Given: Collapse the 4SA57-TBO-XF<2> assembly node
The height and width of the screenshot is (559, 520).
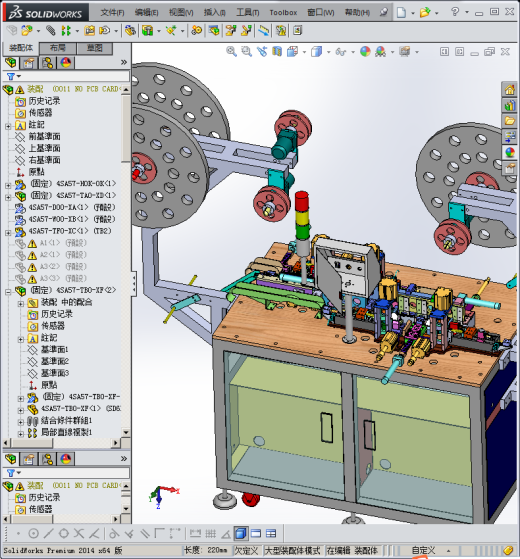Looking at the screenshot, I should click(x=8, y=292).
